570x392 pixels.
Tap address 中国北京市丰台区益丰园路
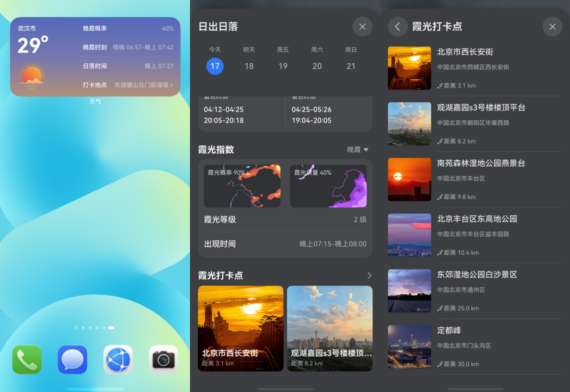[x=473, y=234]
